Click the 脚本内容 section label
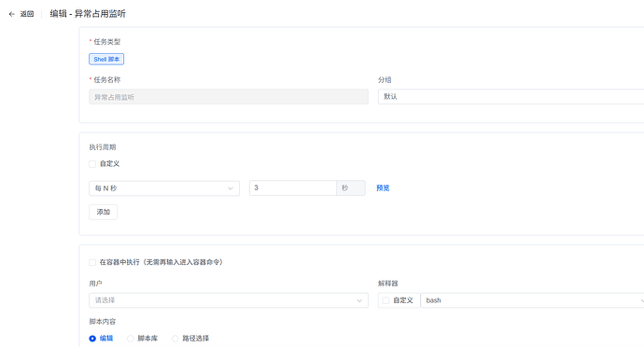This screenshot has width=644, height=347. pos(103,322)
